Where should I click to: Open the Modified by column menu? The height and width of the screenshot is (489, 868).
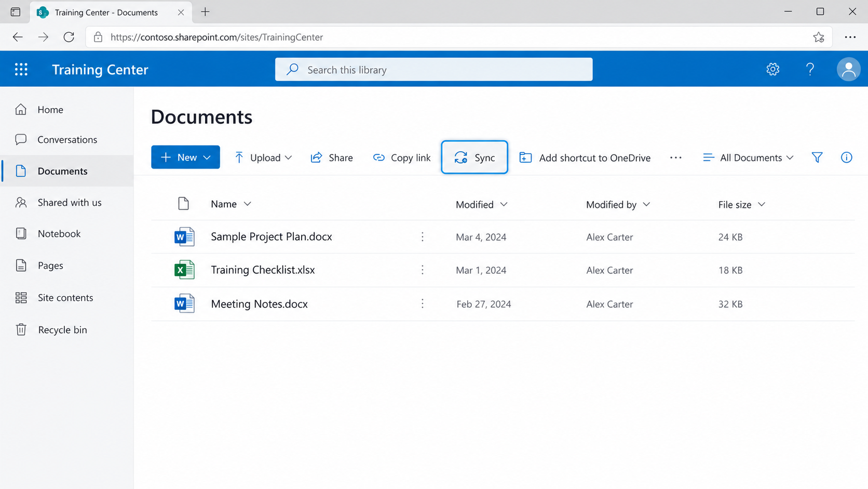point(618,205)
